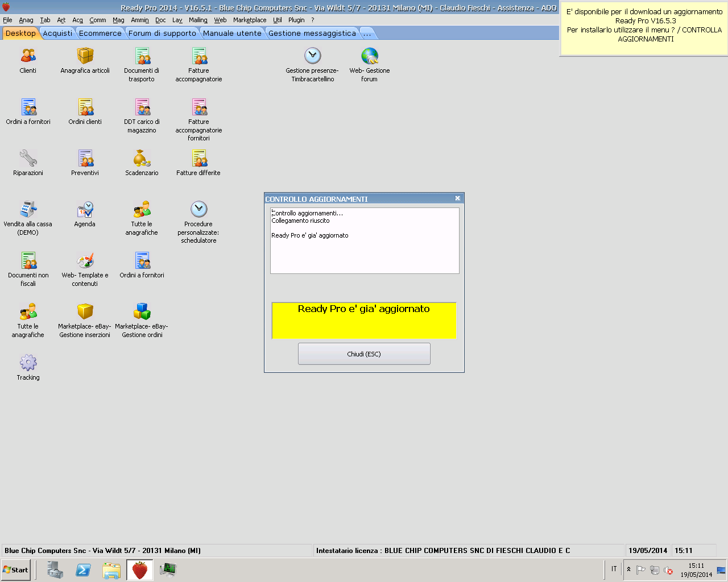This screenshot has height=582, width=728.
Task: Click the Chiudi (ESC) button
Action: [364, 354]
